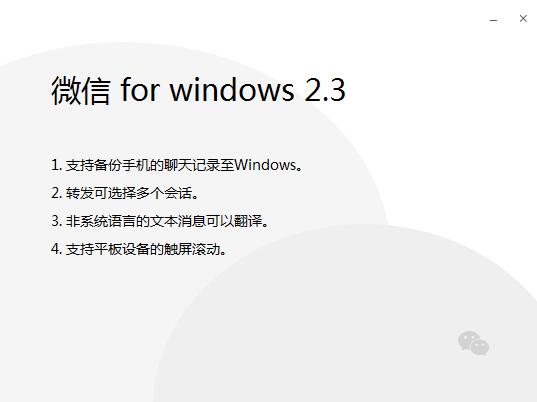Click the word Windows in the first feature

265,165
